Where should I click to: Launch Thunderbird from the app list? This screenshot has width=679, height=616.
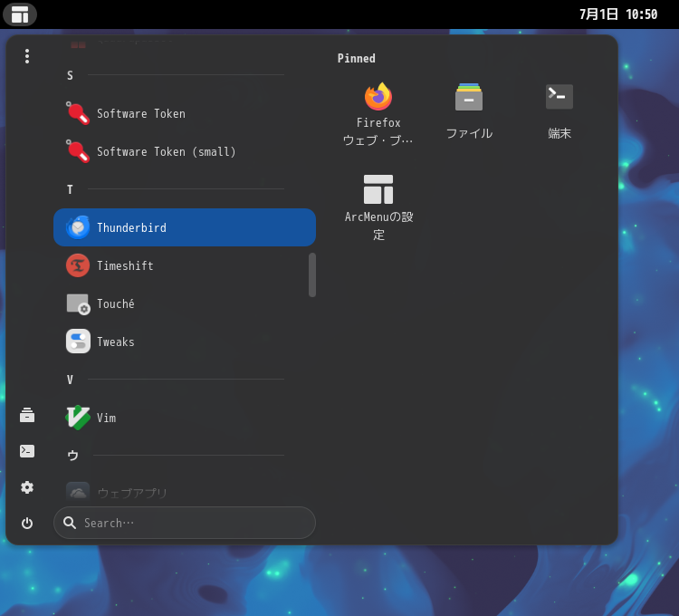[x=185, y=227]
